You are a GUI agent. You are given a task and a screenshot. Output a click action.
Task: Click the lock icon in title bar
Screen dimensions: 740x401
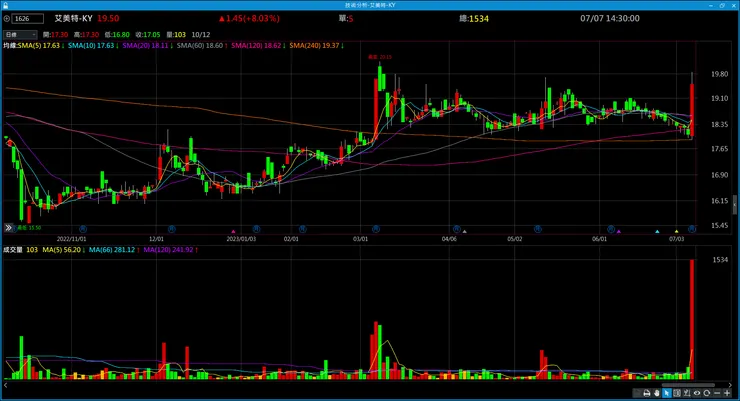(5, 5)
